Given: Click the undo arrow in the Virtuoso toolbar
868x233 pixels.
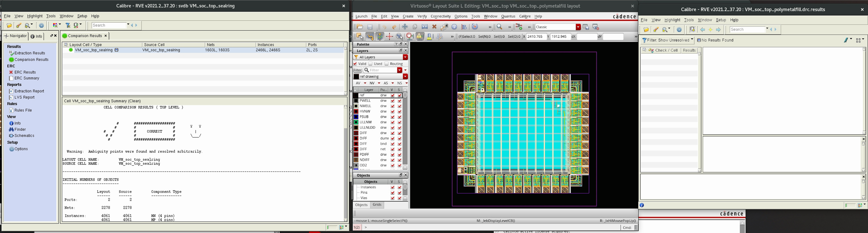Looking at the screenshot, I should (x=384, y=27).
